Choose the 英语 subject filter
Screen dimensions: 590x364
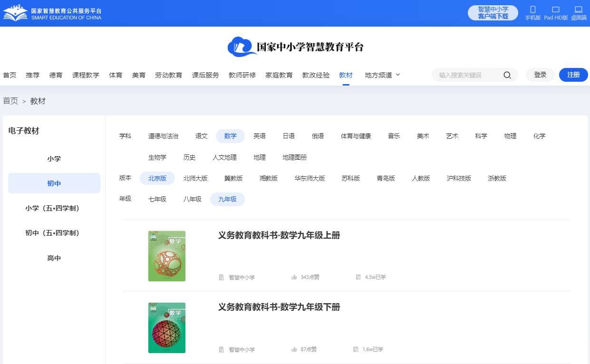pyautogui.click(x=260, y=136)
